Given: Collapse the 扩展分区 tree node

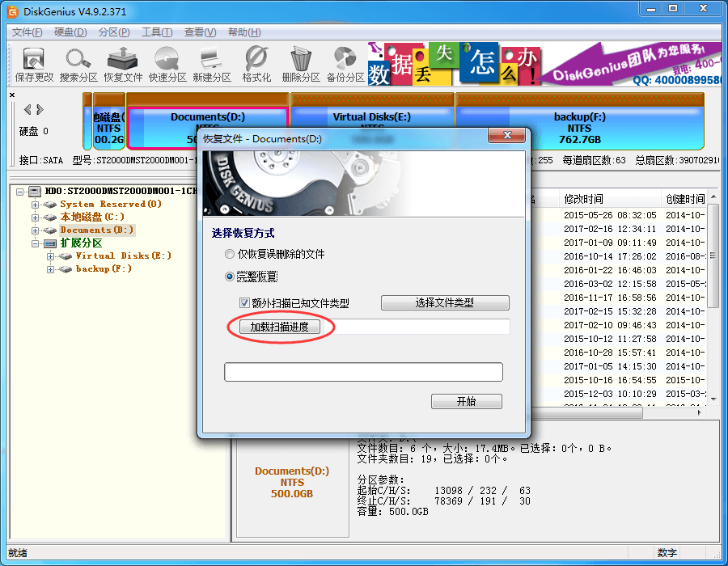Looking at the screenshot, I should pyautogui.click(x=35, y=243).
